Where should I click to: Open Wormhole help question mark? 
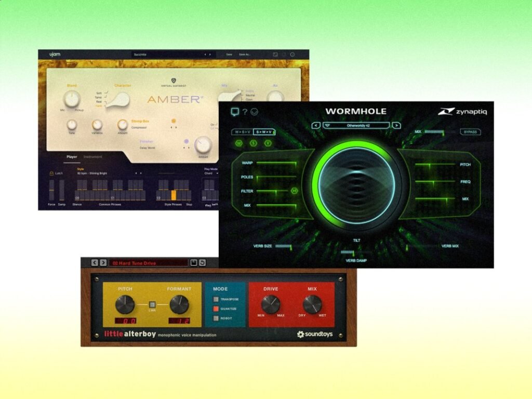[245, 111]
